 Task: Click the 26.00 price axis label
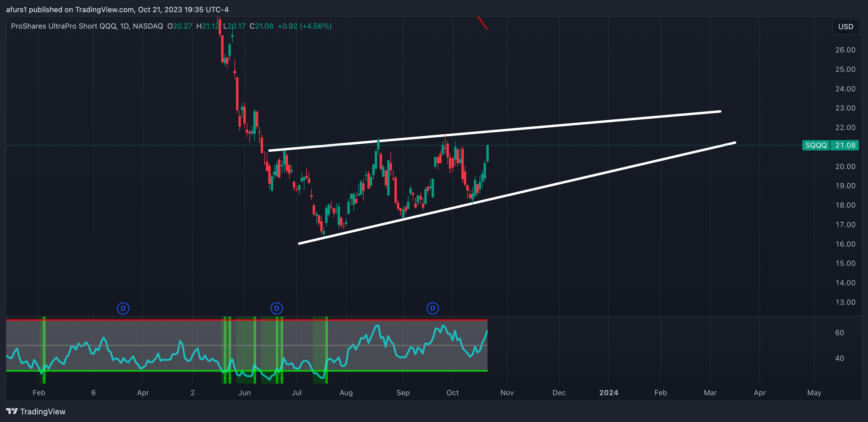(x=845, y=50)
